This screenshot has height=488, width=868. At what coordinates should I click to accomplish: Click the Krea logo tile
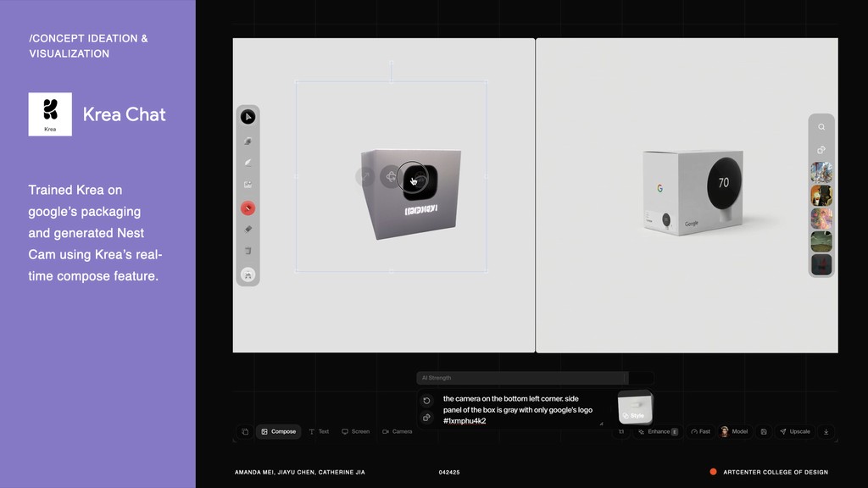pyautogui.click(x=50, y=114)
